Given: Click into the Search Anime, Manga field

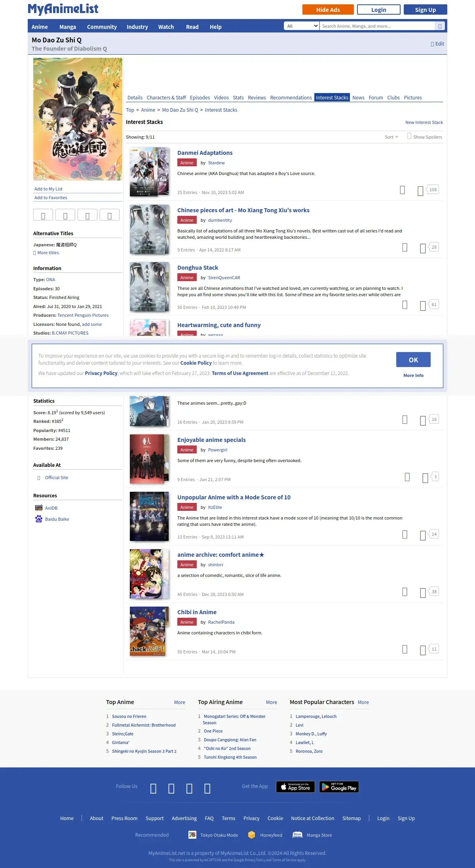Looking at the screenshot, I should (377, 26).
